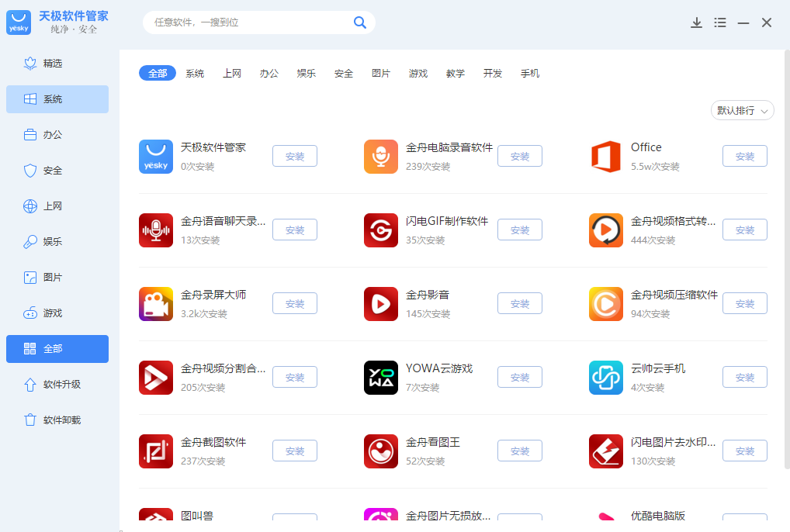
Task: Switch to the 教学 top tab
Action: [456, 74]
